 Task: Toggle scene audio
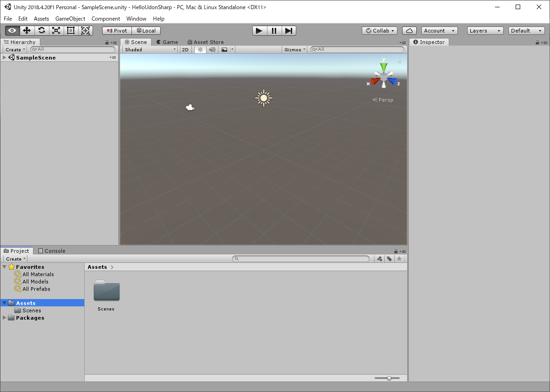pyautogui.click(x=212, y=49)
